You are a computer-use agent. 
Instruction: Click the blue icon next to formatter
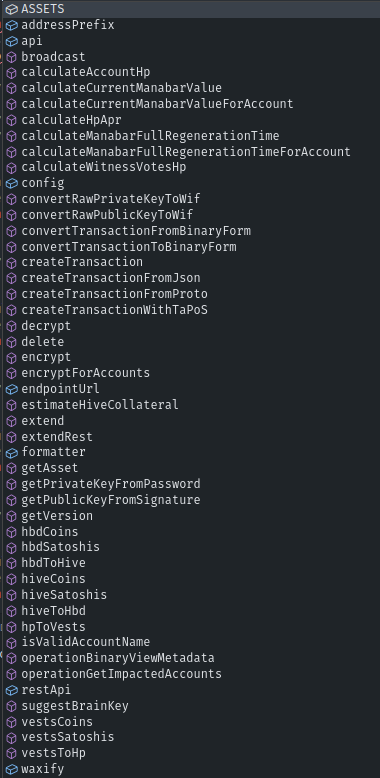coord(11,453)
